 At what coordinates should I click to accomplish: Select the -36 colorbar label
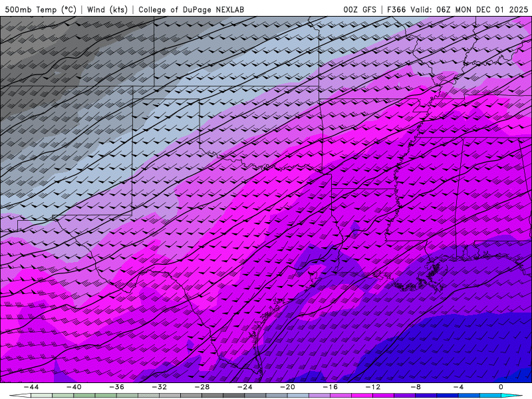point(117,387)
